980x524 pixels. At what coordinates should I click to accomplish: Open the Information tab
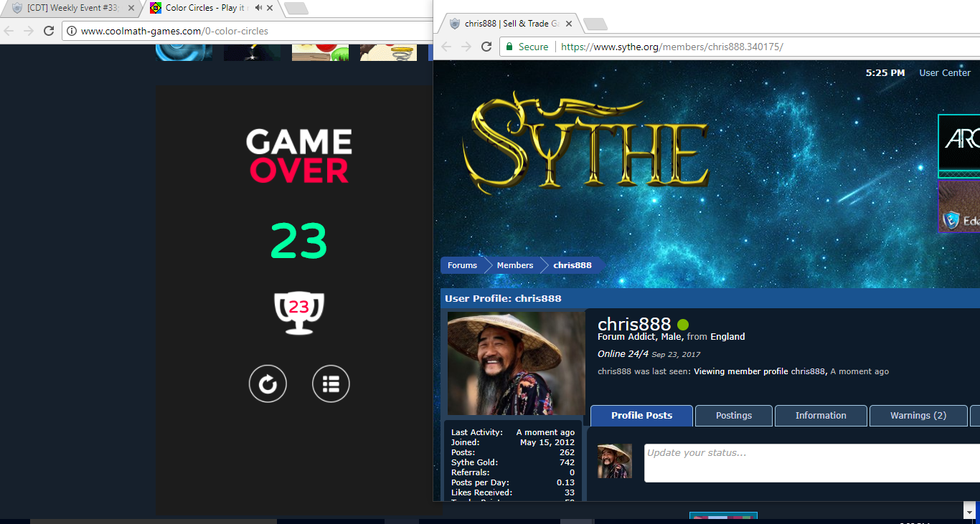point(821,416)
